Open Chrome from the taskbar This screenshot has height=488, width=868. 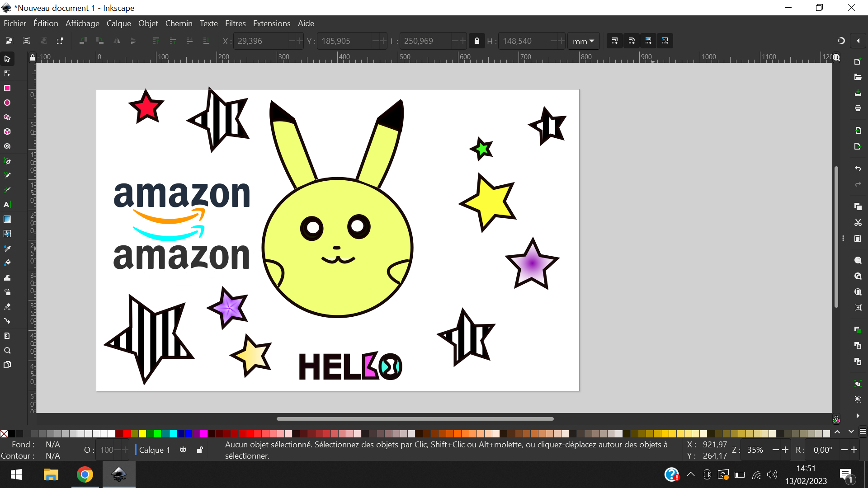click(x=85, y=474)
